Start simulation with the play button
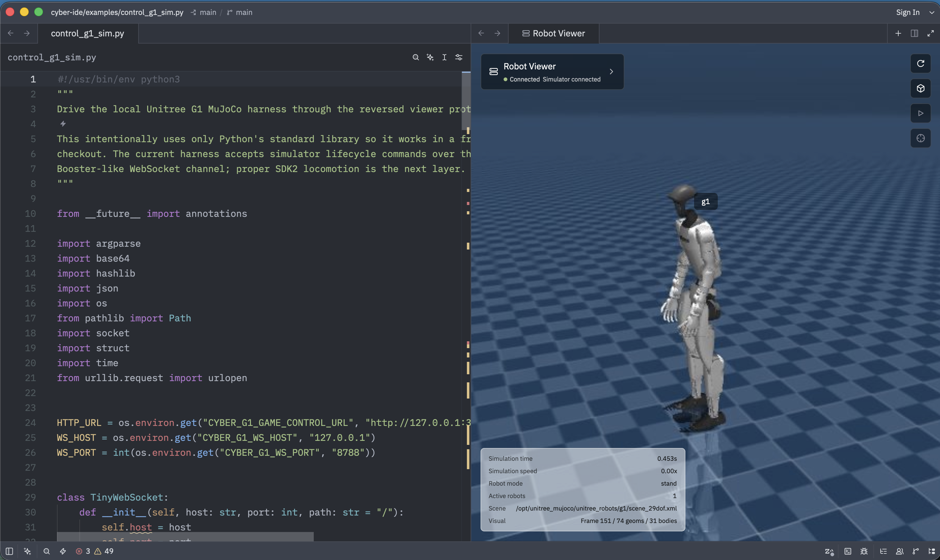Viewport: 940px width, 560px height. (921, 113)
